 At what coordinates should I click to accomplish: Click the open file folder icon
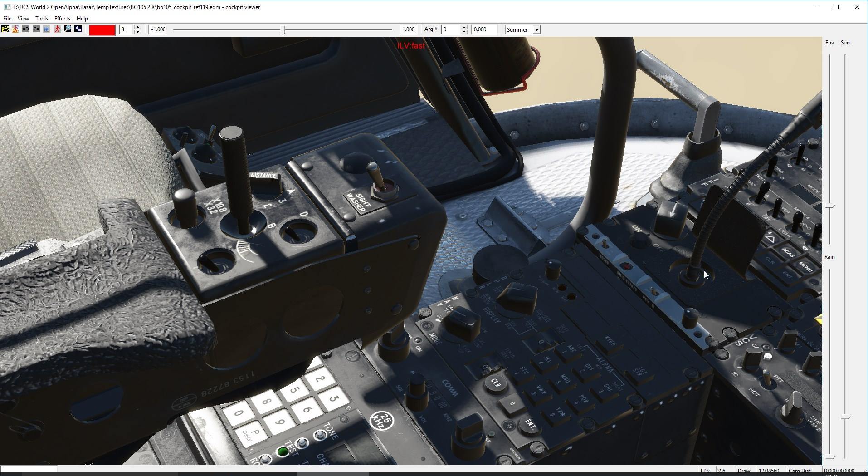coord(5,29)
